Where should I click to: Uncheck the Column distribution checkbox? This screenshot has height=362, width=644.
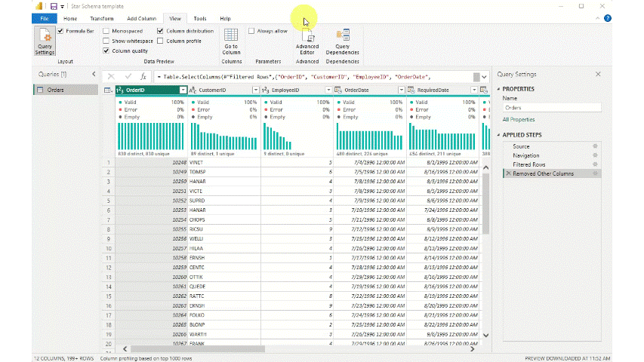(160, 31)
